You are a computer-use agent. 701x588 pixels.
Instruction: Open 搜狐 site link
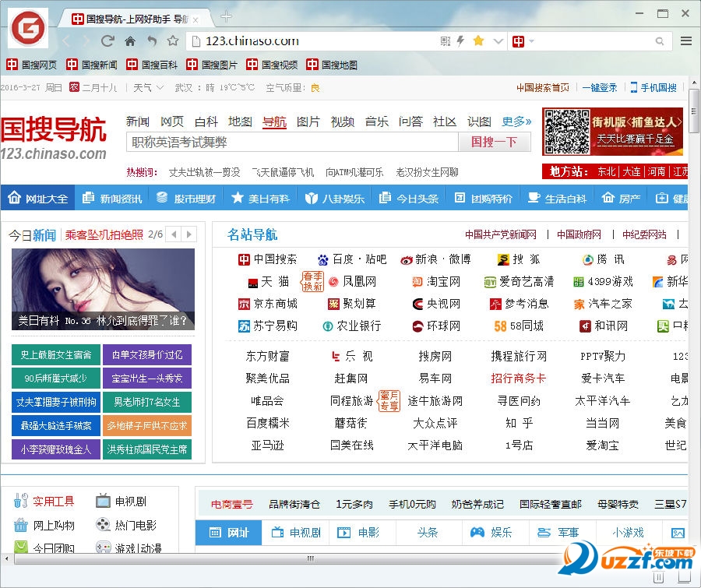519,259
